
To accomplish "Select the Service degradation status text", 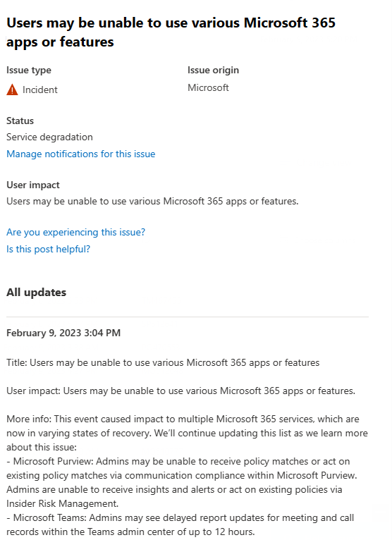I will coord(49,137).
